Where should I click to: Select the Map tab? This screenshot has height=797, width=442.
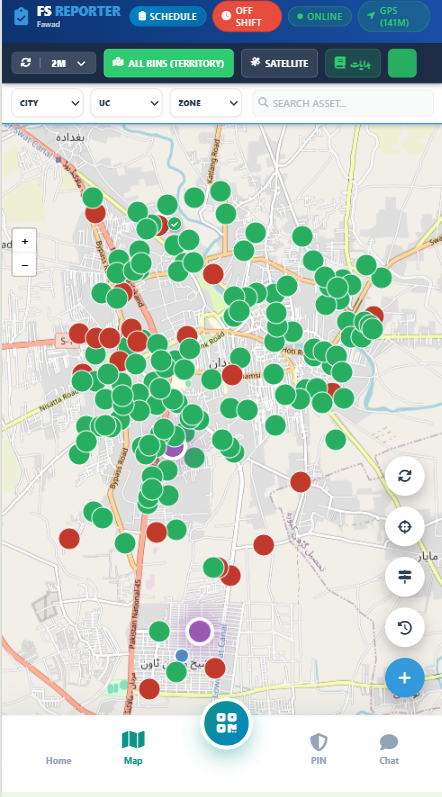[133, 748]
